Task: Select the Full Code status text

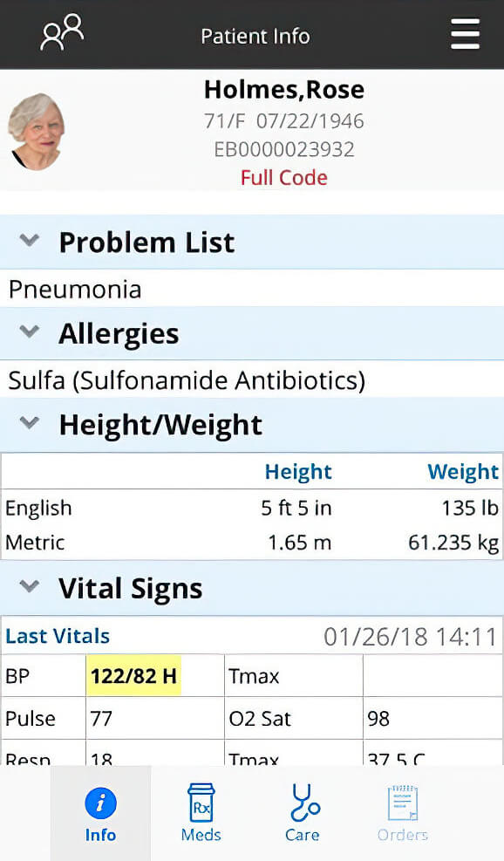Action: coord(284,177)
